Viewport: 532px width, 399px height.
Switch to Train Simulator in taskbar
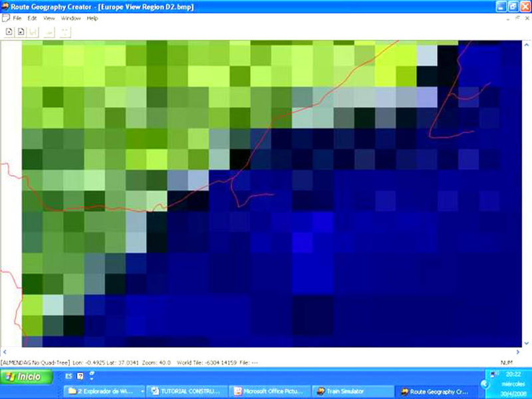[350, 391]
